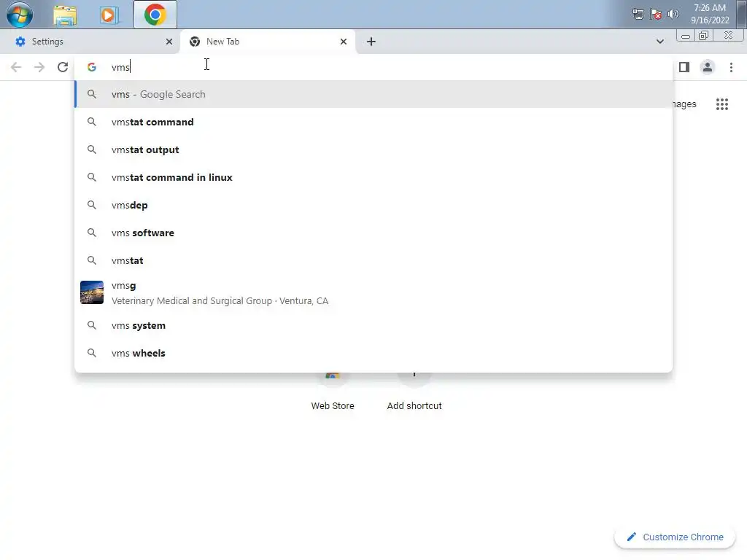This screenshot has width=747, height=560.
Task: Click inside the address bar text vms
Action: click(120, 67)
